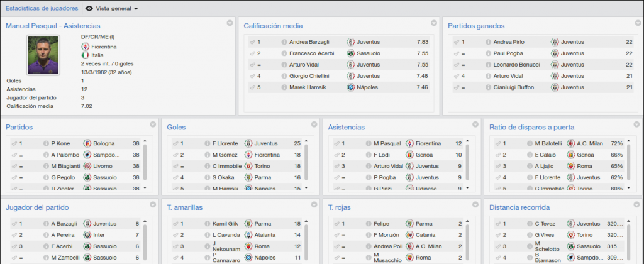This screenshot has height=264, width=644.
Task: Open the Vista general dropdown
Action: pos(112,9)
